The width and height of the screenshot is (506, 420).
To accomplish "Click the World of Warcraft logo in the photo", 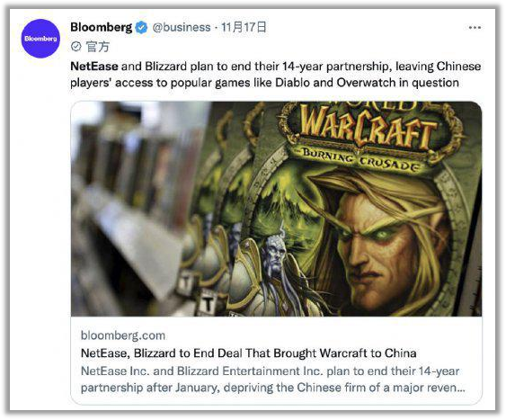I will (369, 128).
